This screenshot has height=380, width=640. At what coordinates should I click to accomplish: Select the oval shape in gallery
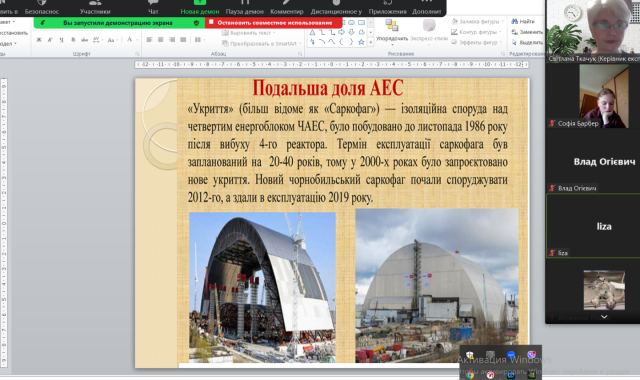tap(351, 22)
